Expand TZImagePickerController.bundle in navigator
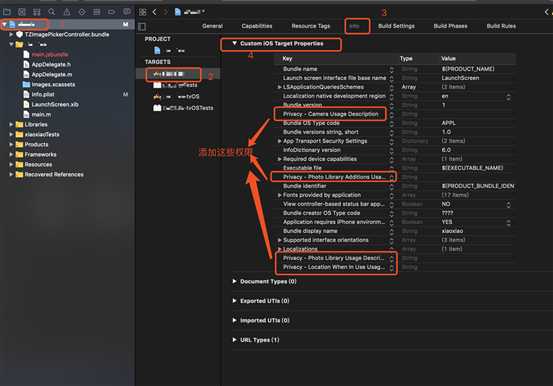Viewport: 553px width, 386px height. click(x=11, y=35)
